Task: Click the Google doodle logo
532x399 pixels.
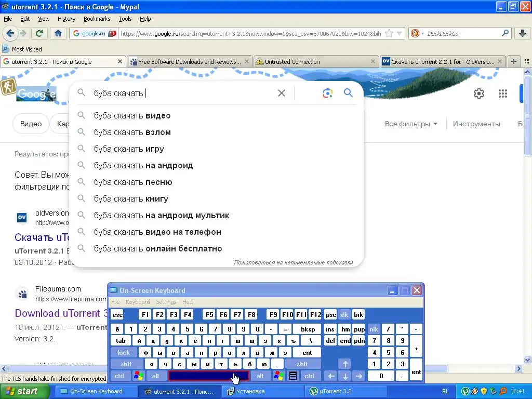Action: click(x=36, y=94)
